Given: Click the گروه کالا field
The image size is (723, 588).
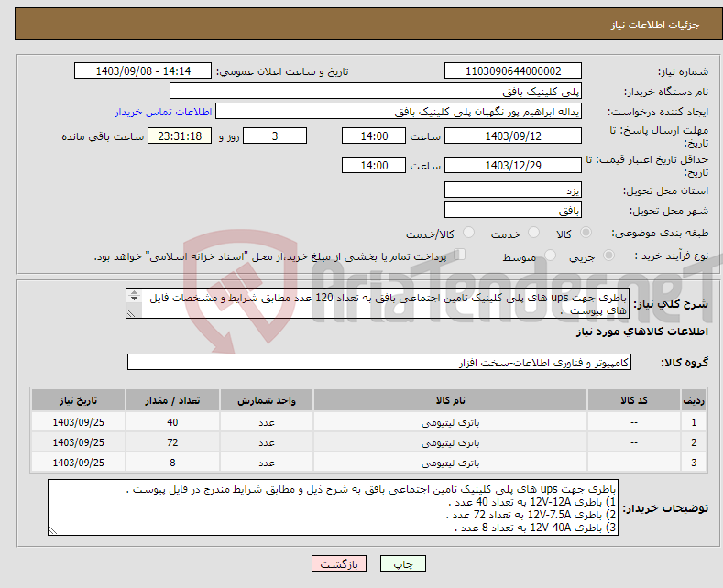Looking at the screenshot, I should (x=379, y=362).
